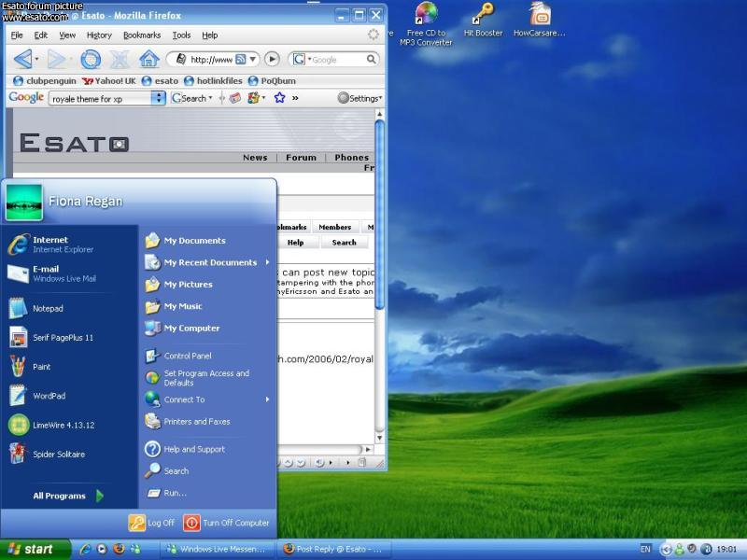Open Printers and Faxes
The height and width of the screenshot is (560, 747).
coord(188,422)
